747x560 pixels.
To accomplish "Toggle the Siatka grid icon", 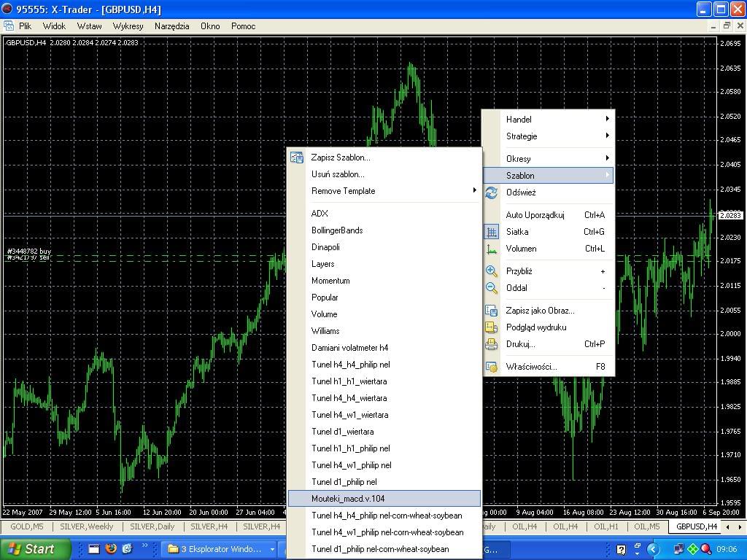I will pyautogui.click(x=491, y=232).
